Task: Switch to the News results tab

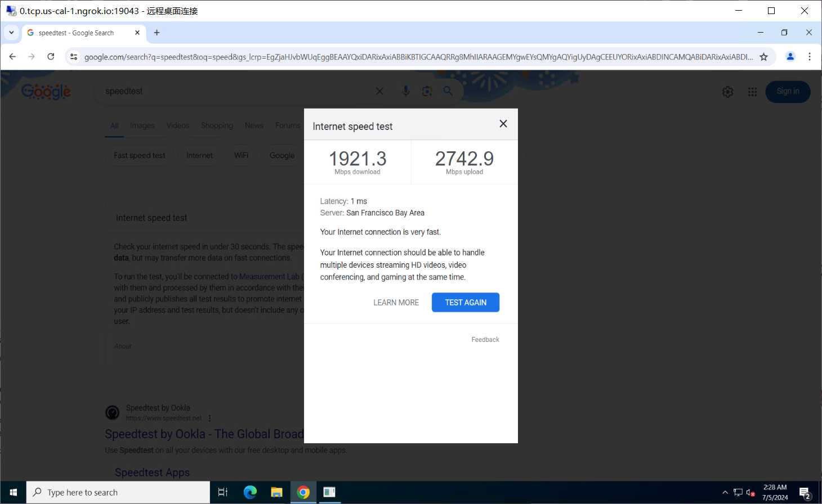Action: tap(254, 125)
